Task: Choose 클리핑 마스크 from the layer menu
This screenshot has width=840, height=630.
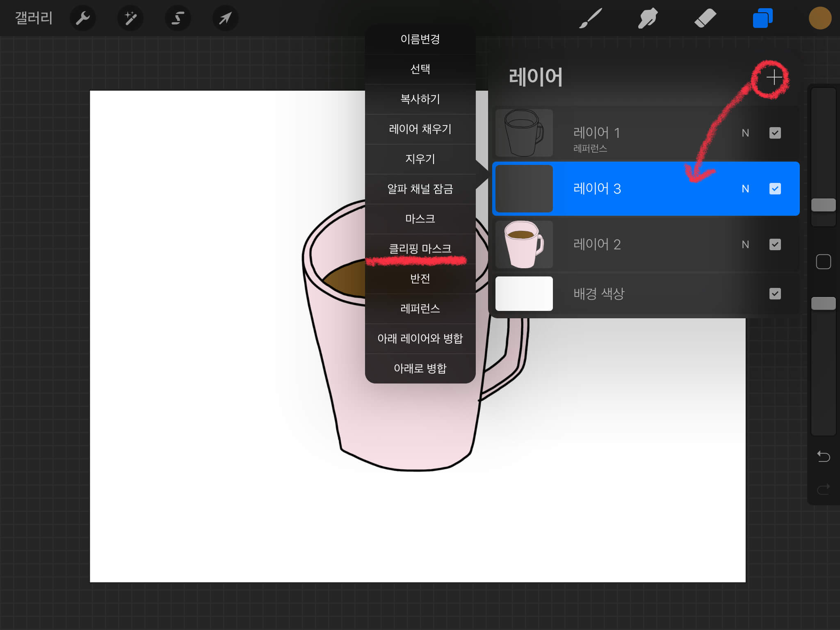Action: point(420,249)
